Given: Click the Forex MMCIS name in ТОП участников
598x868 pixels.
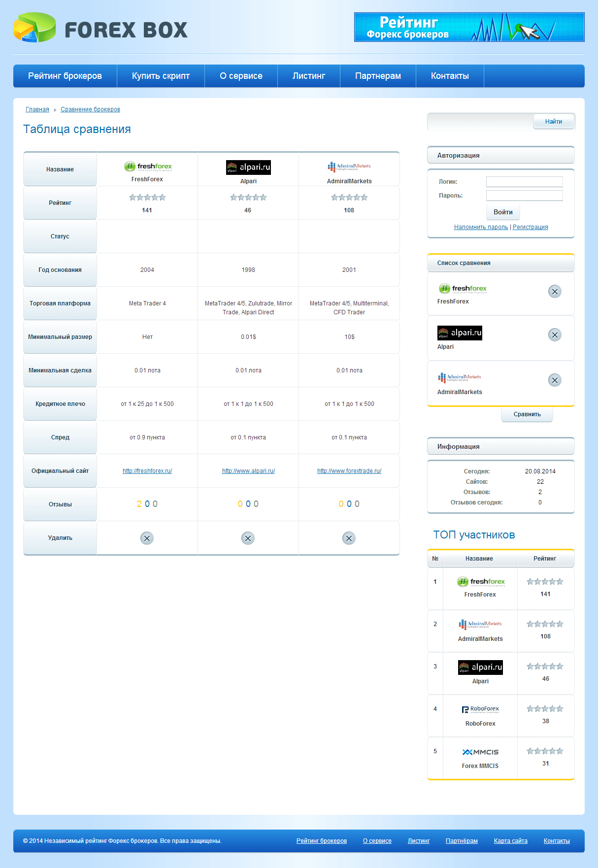Looking at the screenshot, I should point(480,766).
